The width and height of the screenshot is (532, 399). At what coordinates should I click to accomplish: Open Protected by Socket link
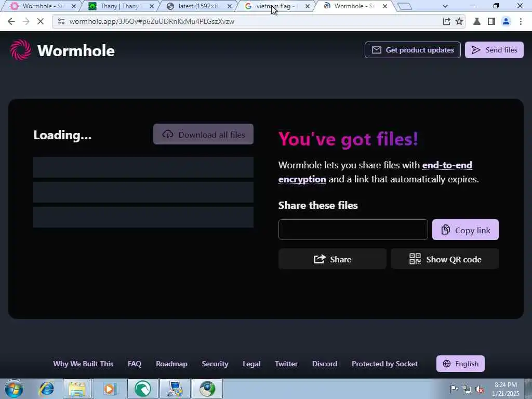tap(384, 364)
